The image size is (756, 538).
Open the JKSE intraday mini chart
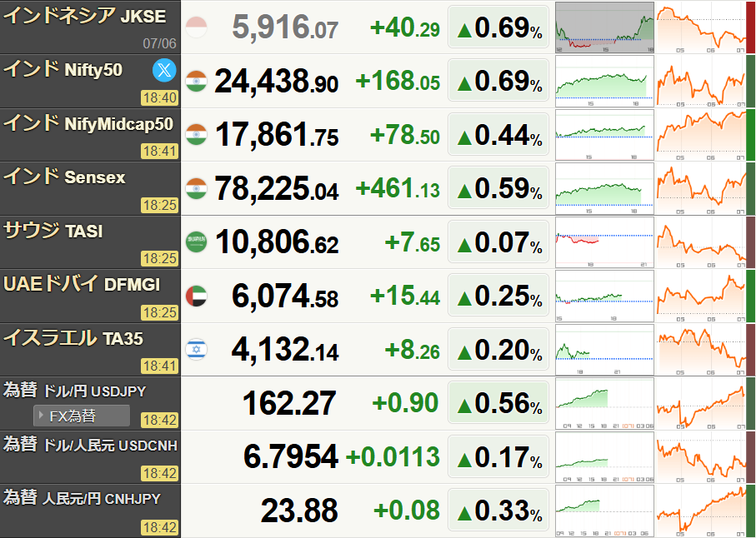coord(604,27)
